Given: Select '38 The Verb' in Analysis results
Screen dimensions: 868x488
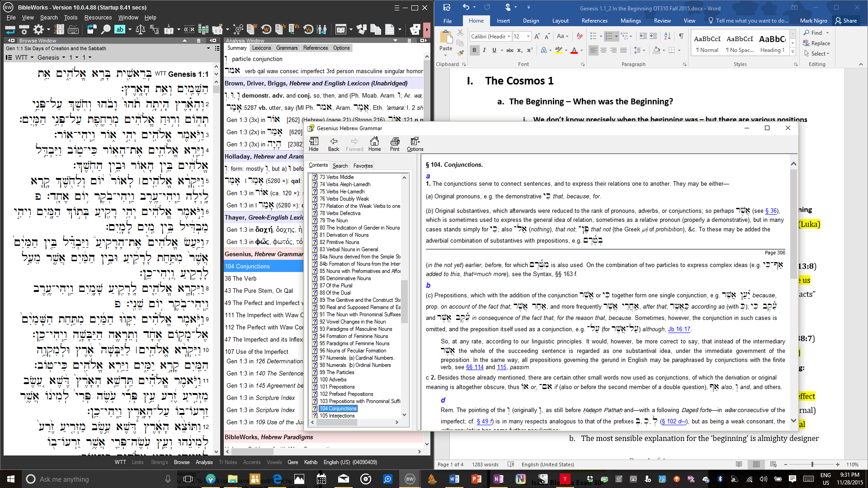Looking at the screenshot, I should pos(241,278).
